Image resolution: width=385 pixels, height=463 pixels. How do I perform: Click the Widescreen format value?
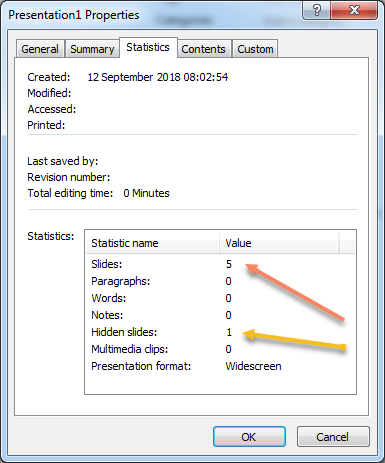point(253,366)
